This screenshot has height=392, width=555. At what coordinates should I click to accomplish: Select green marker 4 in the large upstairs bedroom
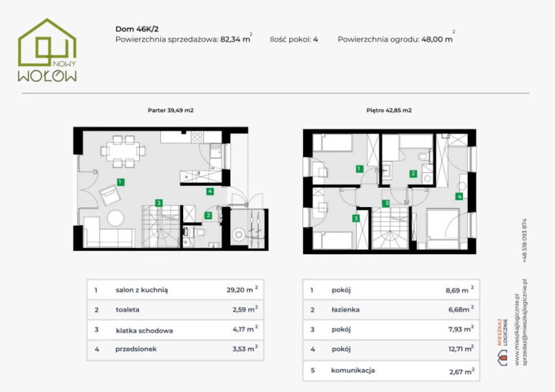(459, 196)
